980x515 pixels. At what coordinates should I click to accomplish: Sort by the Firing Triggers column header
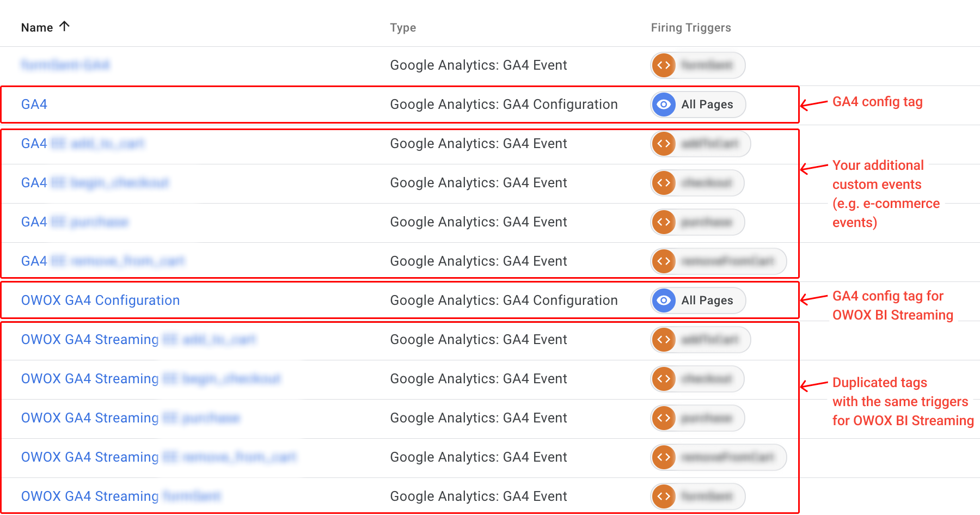coord(691,28)
